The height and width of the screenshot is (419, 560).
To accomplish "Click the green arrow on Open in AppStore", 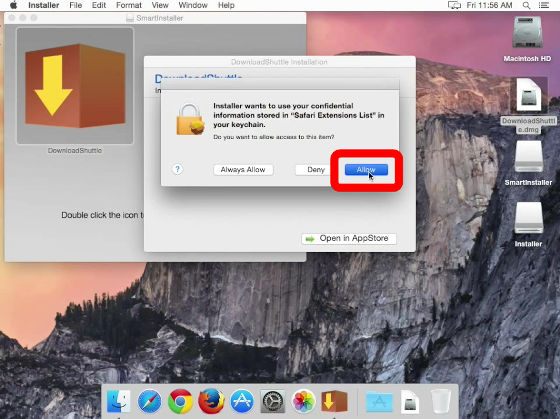I will 310,239.
